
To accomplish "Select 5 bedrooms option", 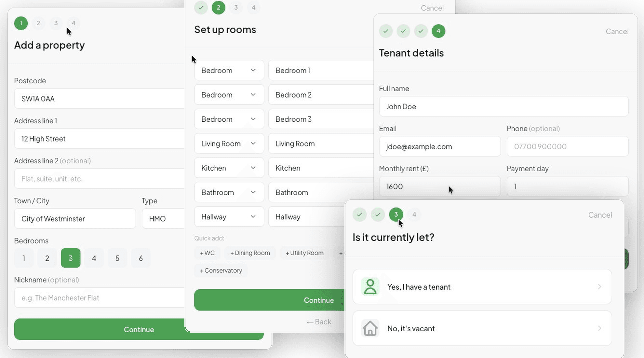I will click(117, 258).
